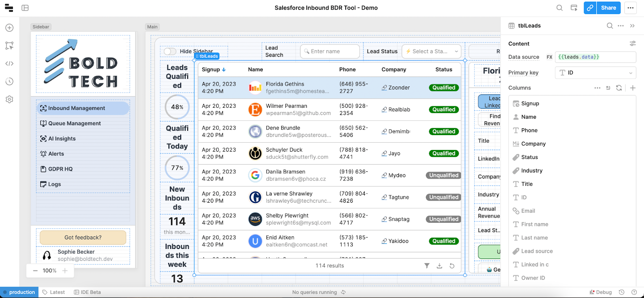Toggle the Hide Sidebar switch
Screen dimensions: 644x298
coord(170,51)
